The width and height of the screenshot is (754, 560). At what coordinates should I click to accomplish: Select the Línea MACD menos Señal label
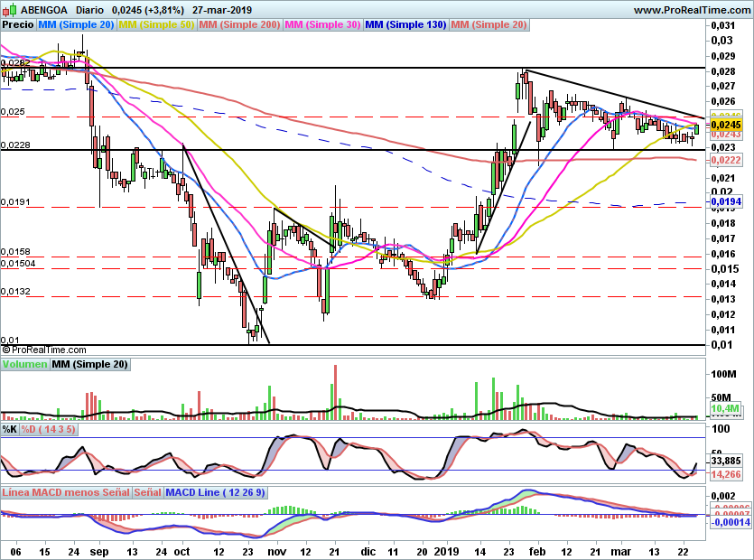coord(66,492)
